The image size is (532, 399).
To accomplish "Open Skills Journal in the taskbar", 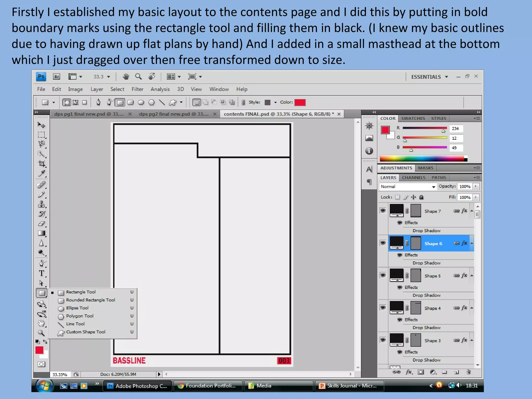I will tap(349, 386).
